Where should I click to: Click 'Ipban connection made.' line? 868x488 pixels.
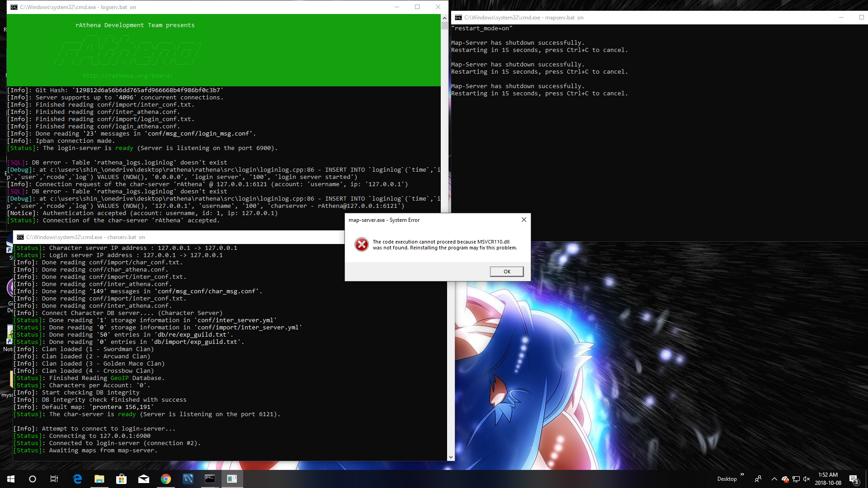[61, 141]
